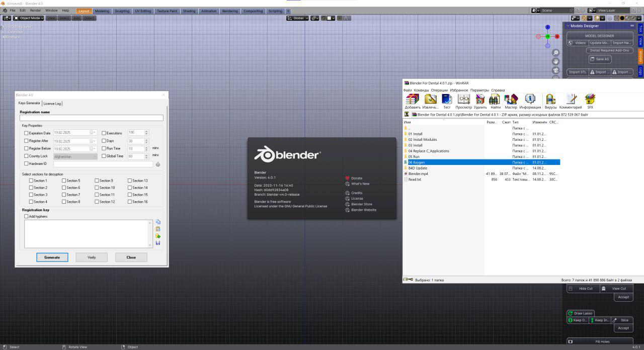Check the Add hyphens option

click(x=27, y=216)
